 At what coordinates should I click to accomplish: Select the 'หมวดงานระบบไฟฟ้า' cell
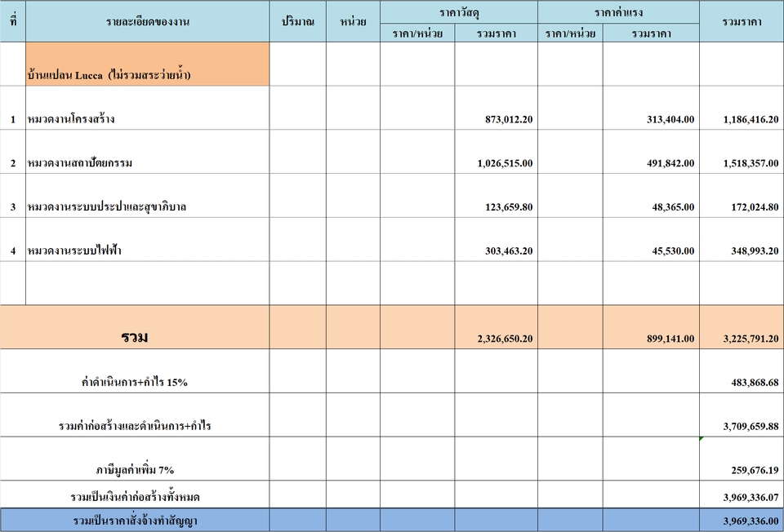148,240
